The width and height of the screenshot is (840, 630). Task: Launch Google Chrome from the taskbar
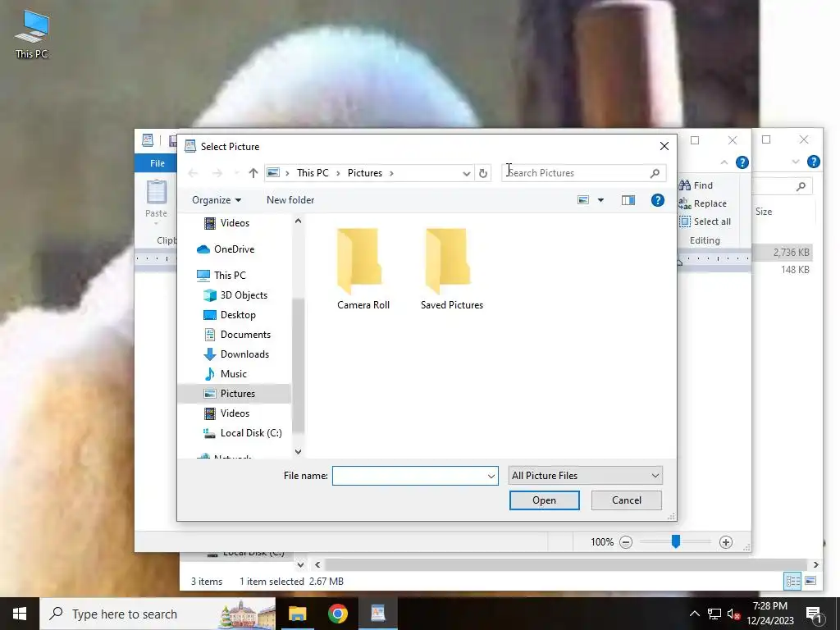pyautogui.click(x=337, y=614)
